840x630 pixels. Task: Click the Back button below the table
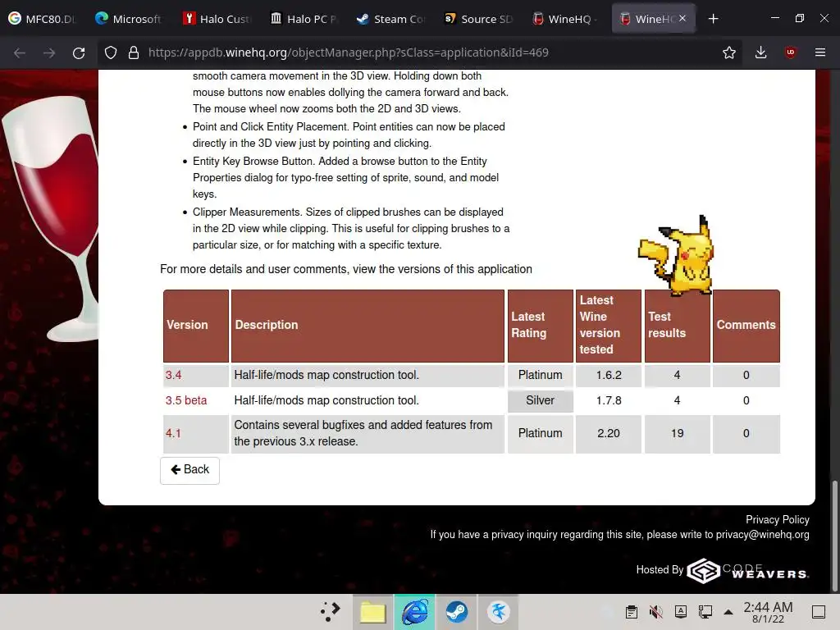click(189, 470)
